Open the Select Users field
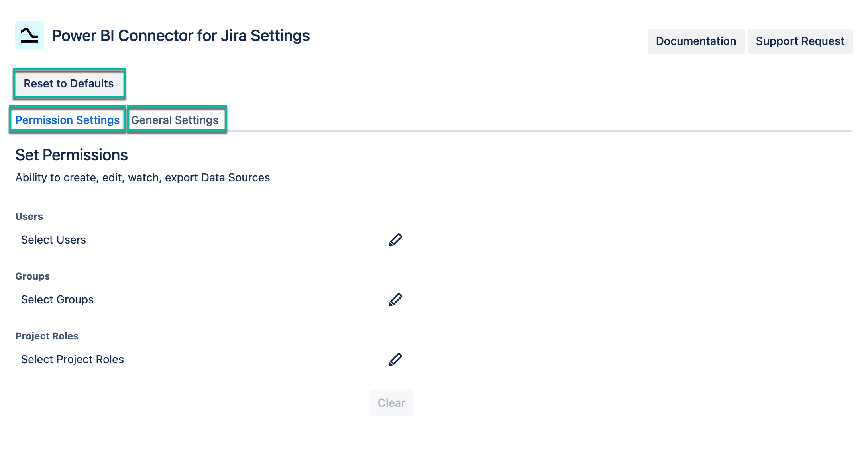The height and width of the screenshot is (453, 868). tap(53, 240)
